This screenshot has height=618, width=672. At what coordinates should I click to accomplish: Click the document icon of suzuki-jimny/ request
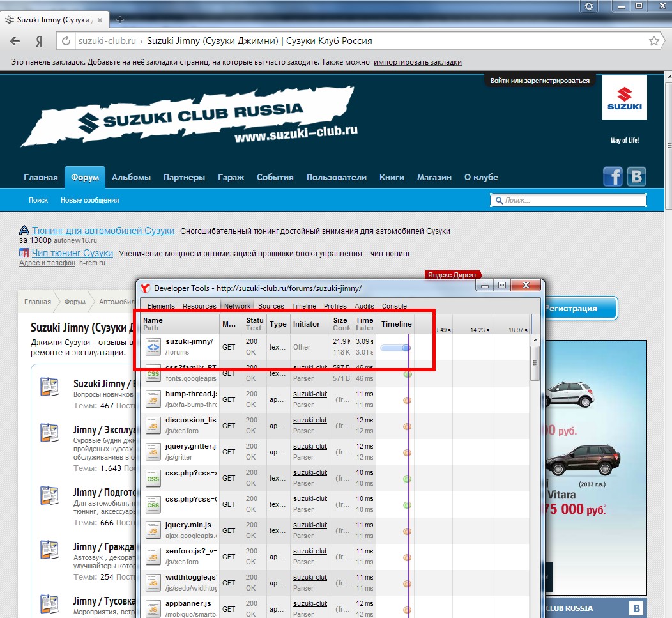pos(153,347)
